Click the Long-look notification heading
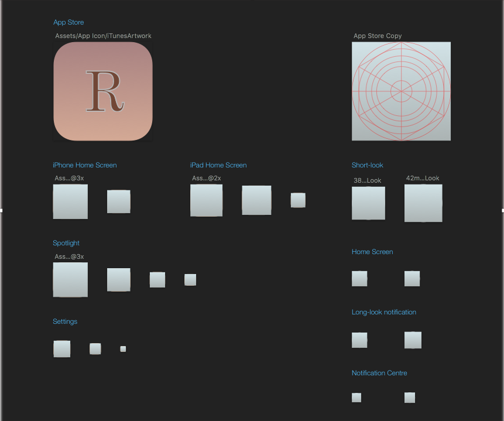 click(x=383, y=312)
